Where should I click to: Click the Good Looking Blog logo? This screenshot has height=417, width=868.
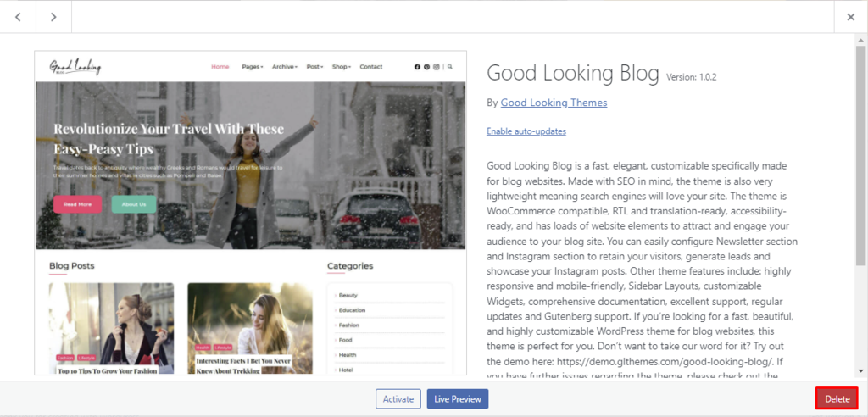coord(75,66)
